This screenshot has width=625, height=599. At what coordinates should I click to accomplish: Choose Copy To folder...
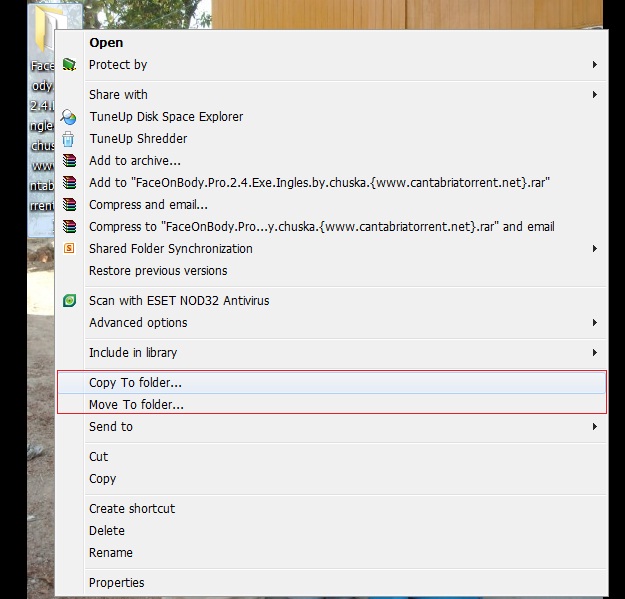pyautogui.click(x=332, y=383)
